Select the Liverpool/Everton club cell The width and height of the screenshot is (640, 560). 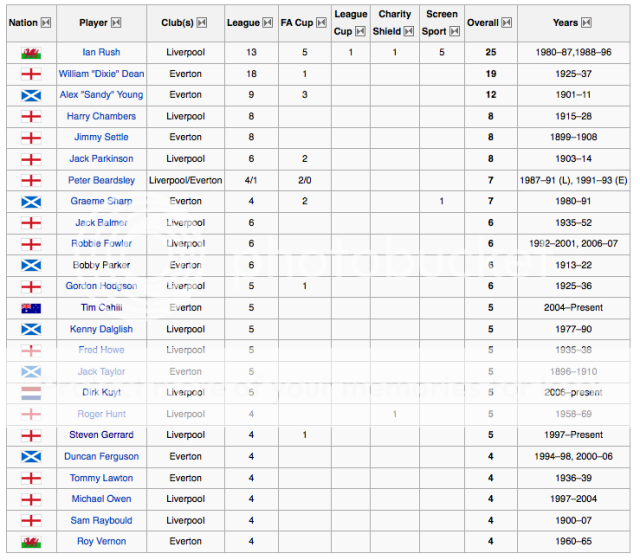click(x=185, y=180)
